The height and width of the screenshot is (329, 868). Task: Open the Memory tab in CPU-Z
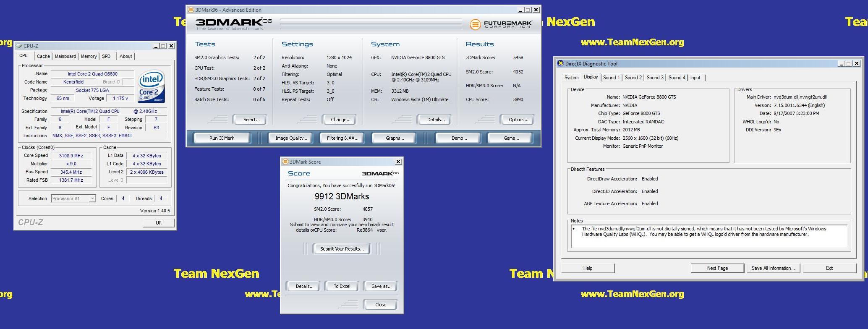coord(89,56)
